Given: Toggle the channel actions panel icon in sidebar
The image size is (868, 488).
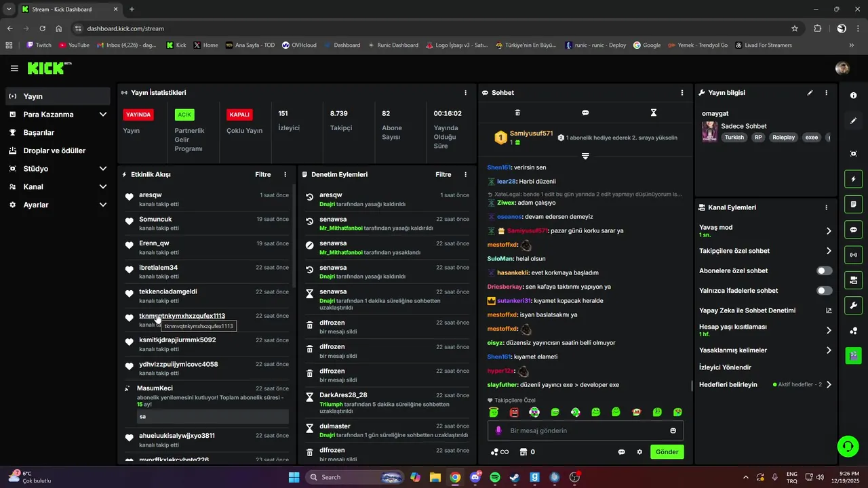Looking at the screenshot, I should click(853, 280).
